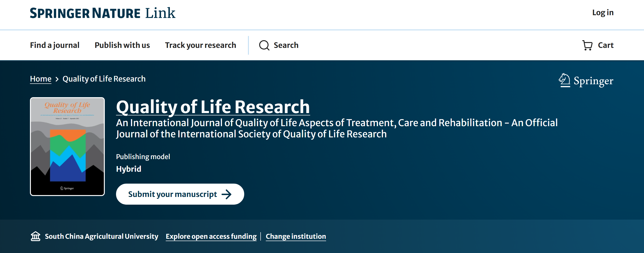Open the Track your research menu

[x=200, y=45]
